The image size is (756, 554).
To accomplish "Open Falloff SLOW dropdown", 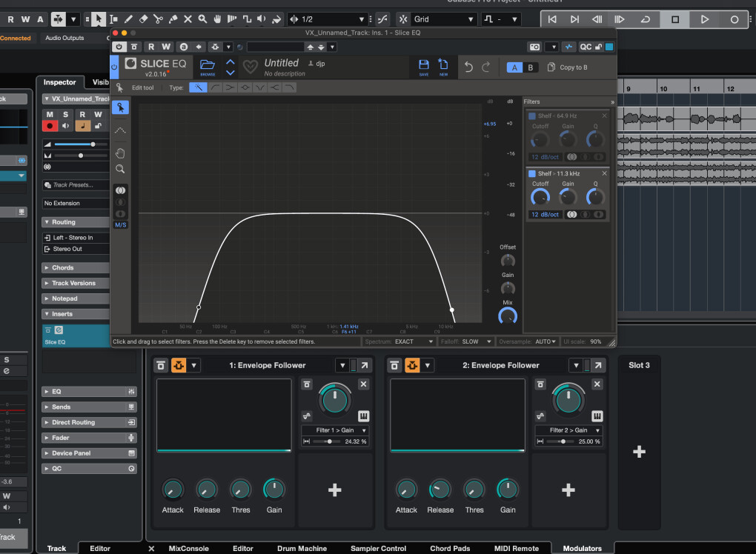I will point(477,341).
